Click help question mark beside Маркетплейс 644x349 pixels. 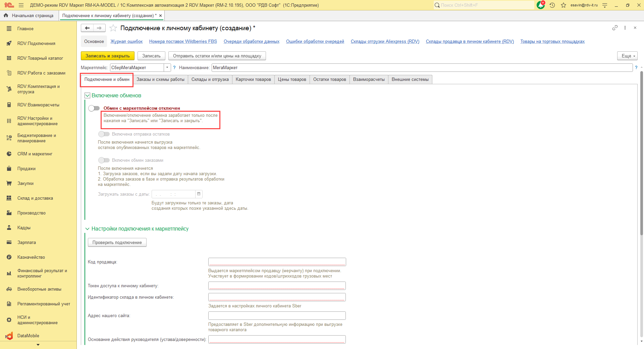pos(174,67)
